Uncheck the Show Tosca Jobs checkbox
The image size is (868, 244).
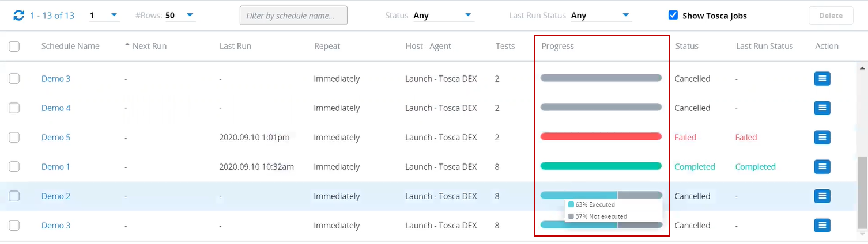673,16
